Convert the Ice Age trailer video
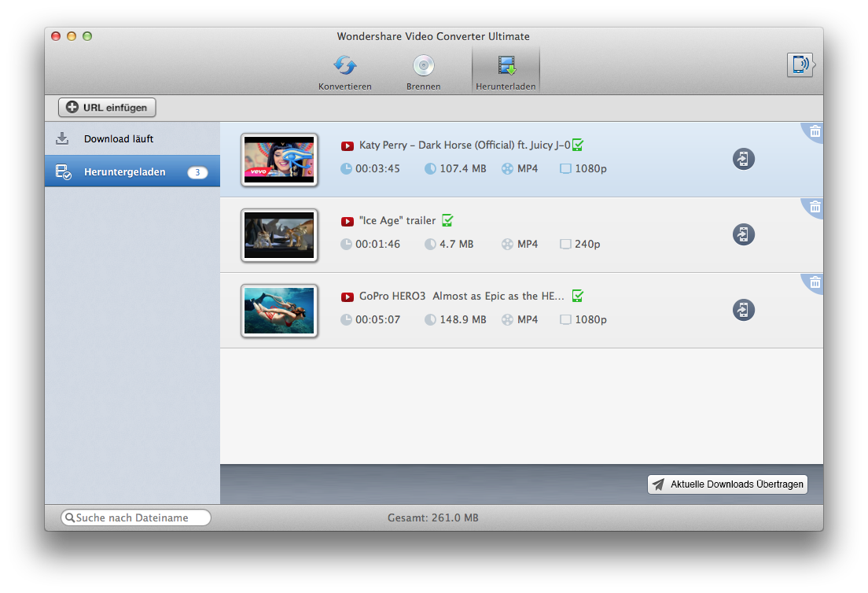Viewport: 868px width, 593px height. point(744,234)
